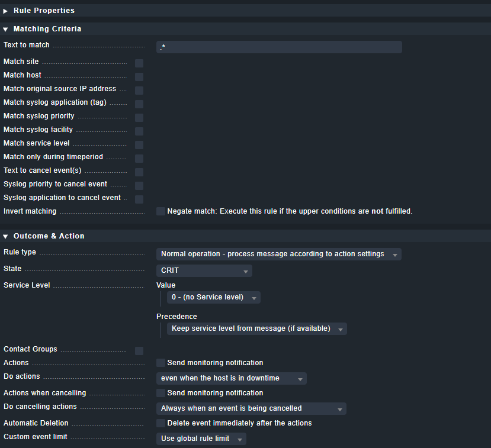This screenshot has width=491, height=448.
Task: Open the Rule type dropdown
Action: tap(278, 254)
